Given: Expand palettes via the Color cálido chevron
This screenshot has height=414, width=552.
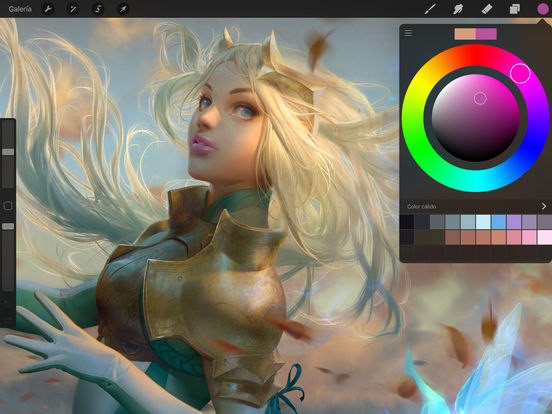Looking at the screenshot, I should 544,206.
